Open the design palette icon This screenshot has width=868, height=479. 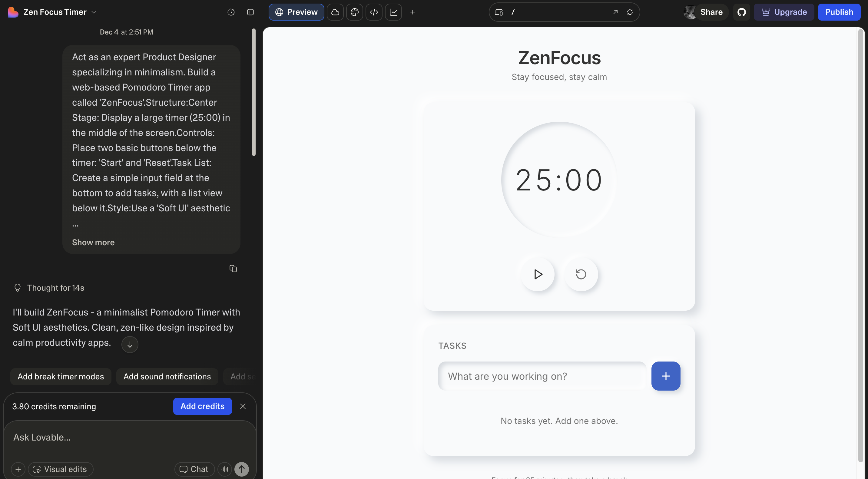coord(354,12)
